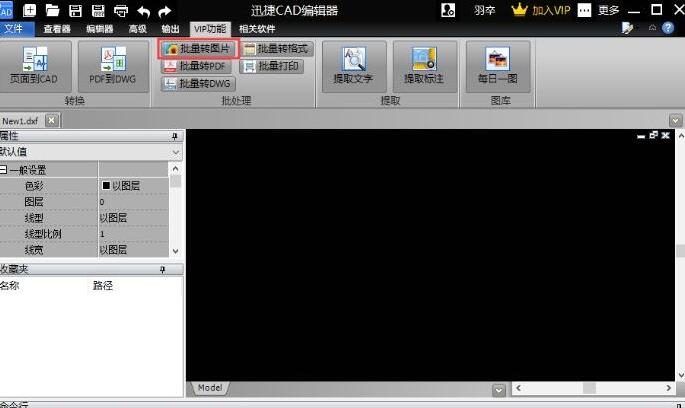Click the 加入VIP crown link
685x408 pixels.
tap(541, 10)
